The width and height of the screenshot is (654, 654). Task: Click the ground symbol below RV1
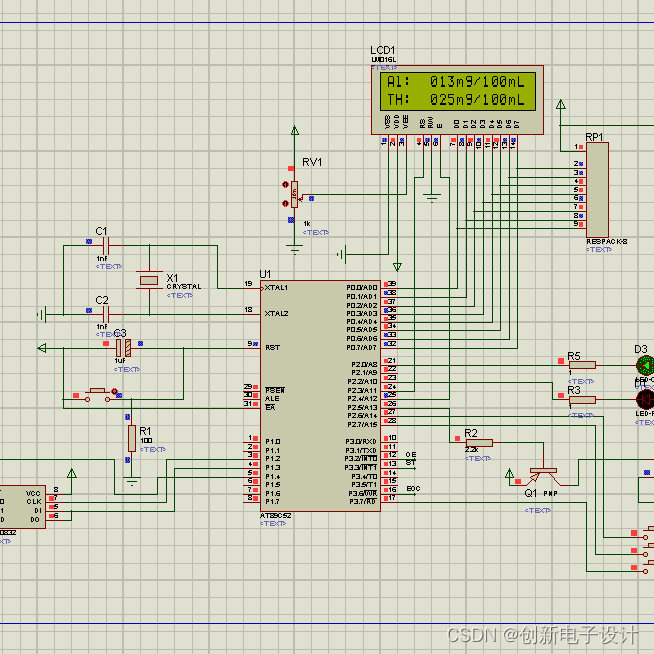click(294, 249)
